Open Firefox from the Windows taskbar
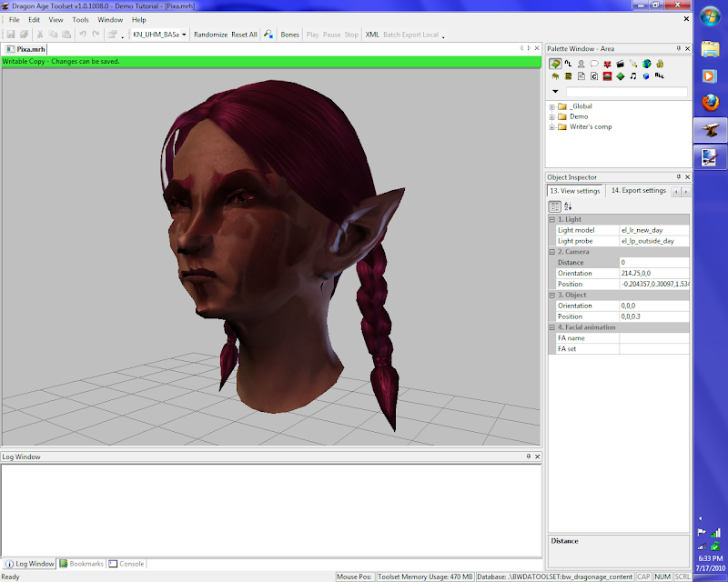This screenshot has height=582, width=728. point(710,104)
